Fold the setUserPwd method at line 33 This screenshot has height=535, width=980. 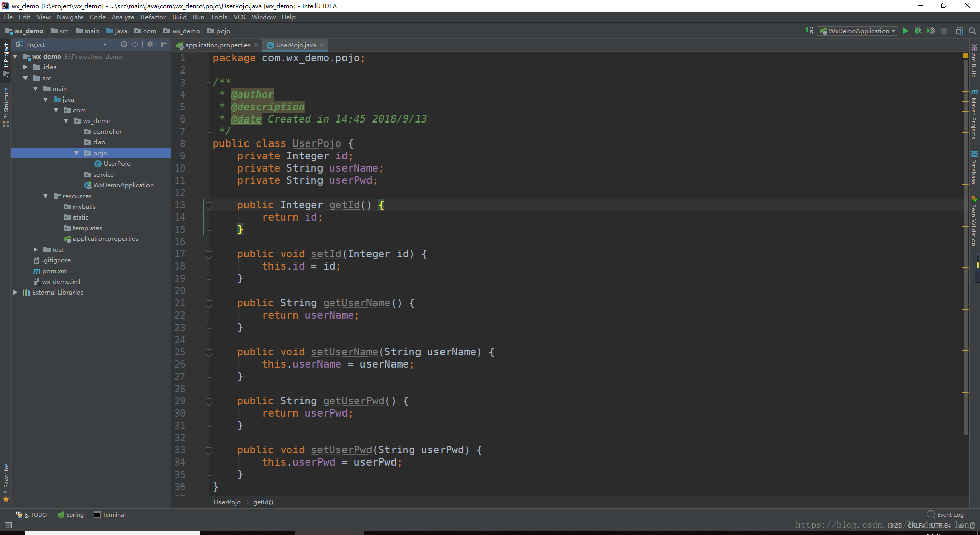coord(209,450)
